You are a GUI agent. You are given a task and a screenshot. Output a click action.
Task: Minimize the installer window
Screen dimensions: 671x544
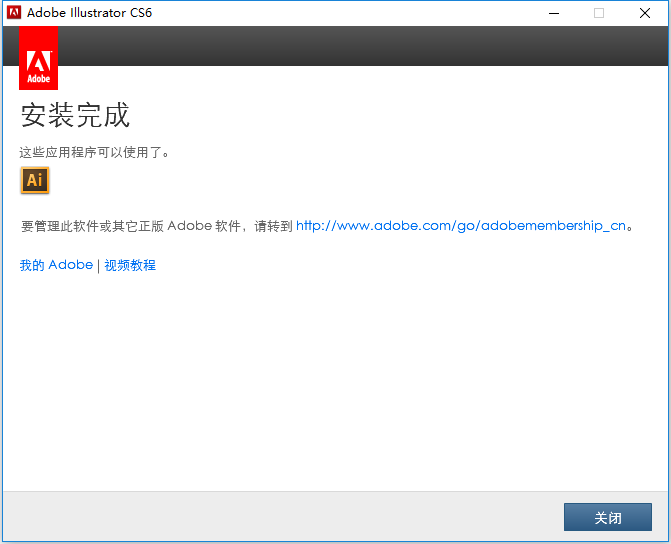tap(554, 13)
